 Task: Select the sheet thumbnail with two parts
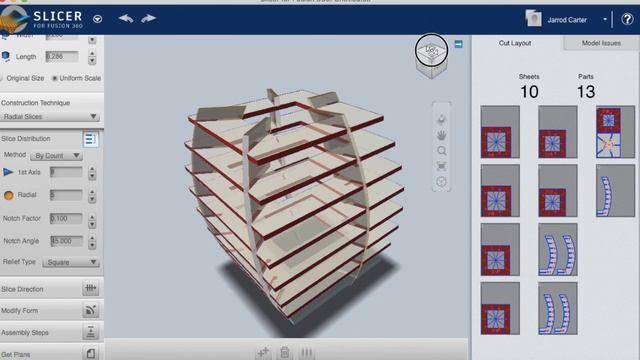[x=615, y=132]
